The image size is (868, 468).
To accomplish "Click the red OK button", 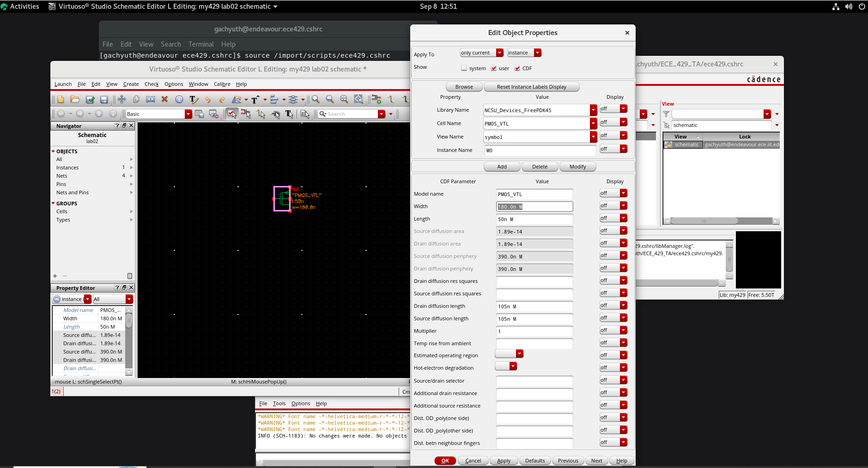I will pyautogui.click(x=445, y=461).
